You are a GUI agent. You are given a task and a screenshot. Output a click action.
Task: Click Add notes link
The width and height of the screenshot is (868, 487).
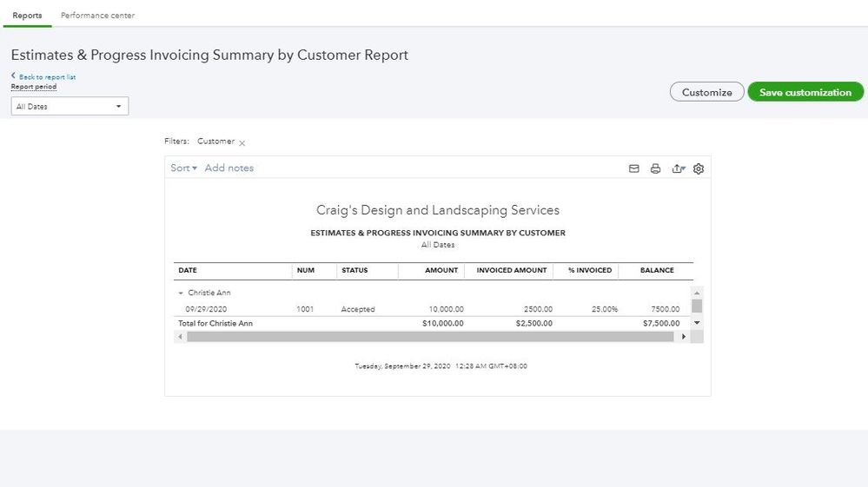click(229, 168)
